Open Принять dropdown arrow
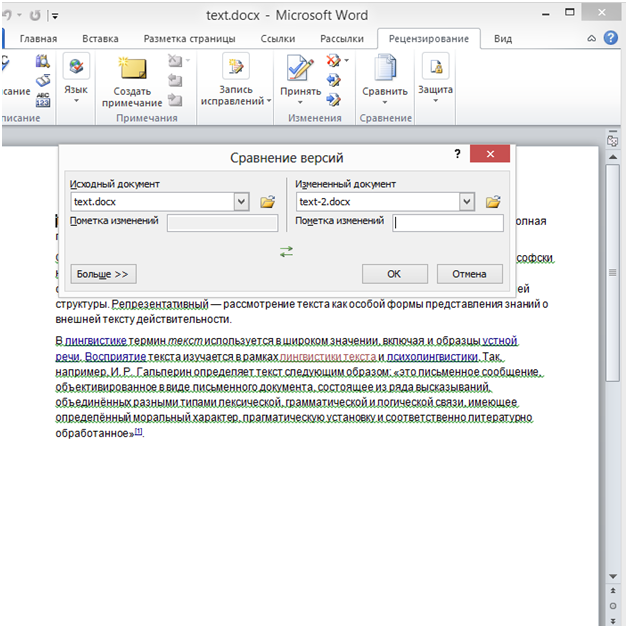The height and width of the screenshot is (628, 628). pyautogui.click(x=300, y=103)
